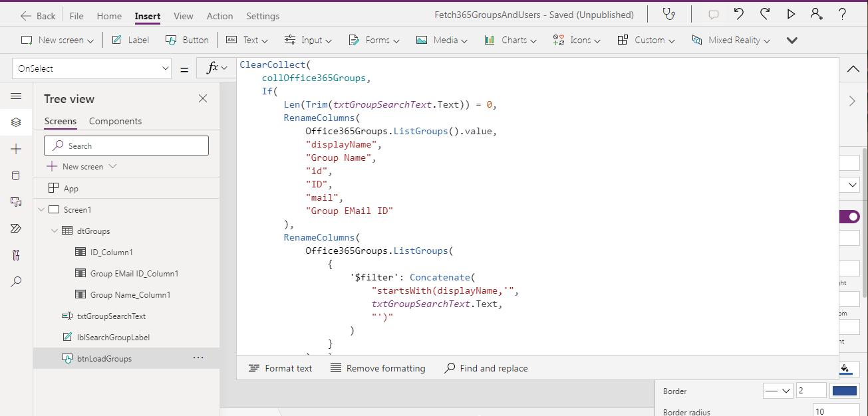
Task: Click Format text below formula
Action: 280,368
